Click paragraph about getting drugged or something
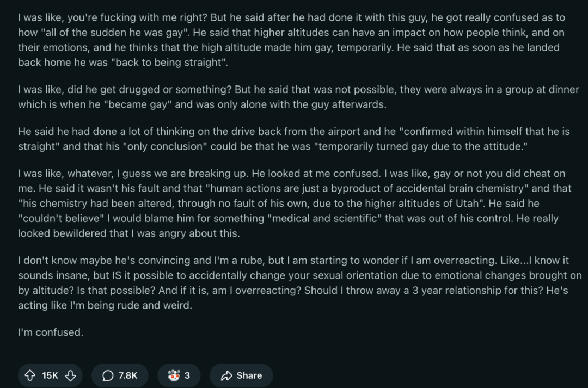 [298, 97]
